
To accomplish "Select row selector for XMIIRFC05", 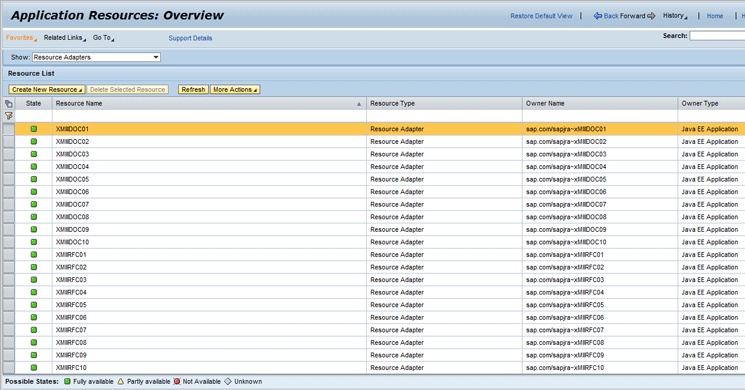I will click(x=9, y=305).
